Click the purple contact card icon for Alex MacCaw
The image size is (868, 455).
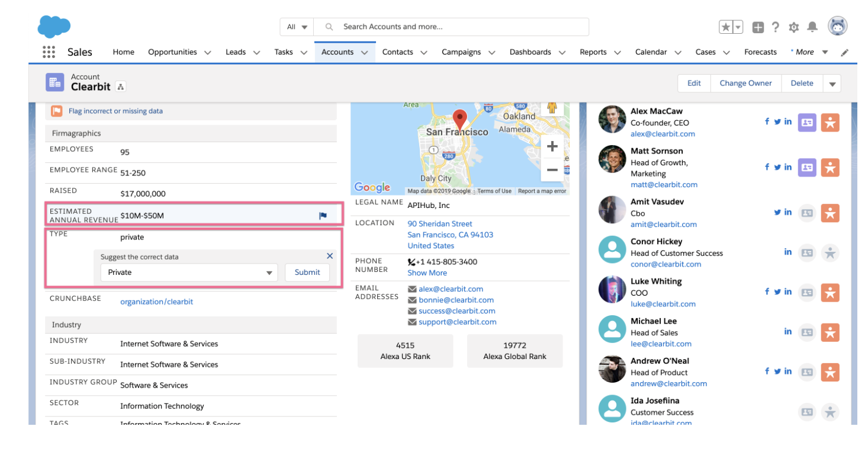tap(807, 123)
